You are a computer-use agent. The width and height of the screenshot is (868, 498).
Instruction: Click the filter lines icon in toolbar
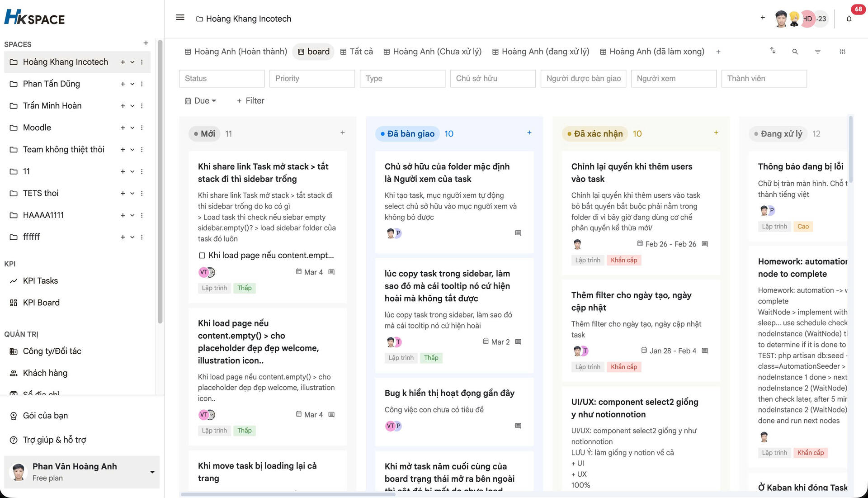(817, 52)
